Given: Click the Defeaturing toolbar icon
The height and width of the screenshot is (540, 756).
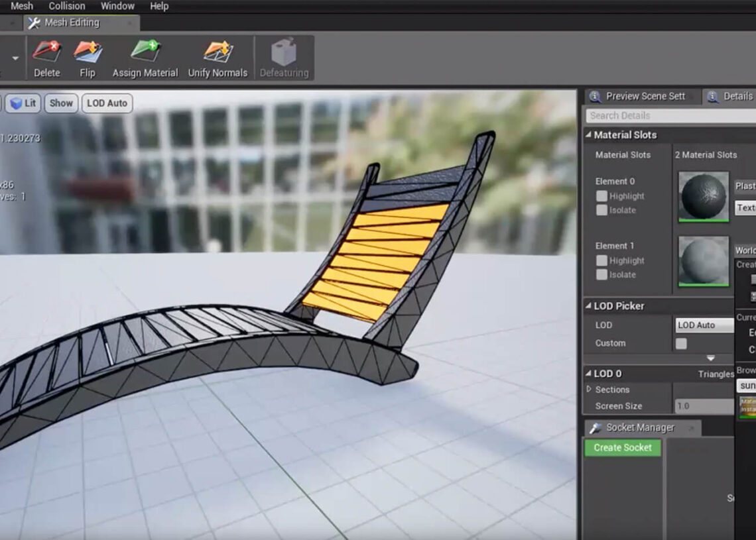Looking at the screenshot, I should tap(284, 52).
